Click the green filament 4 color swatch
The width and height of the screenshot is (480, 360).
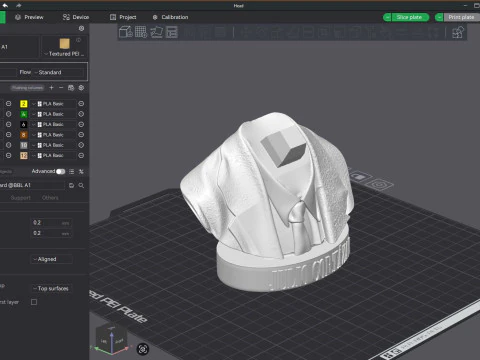[24, 114]
